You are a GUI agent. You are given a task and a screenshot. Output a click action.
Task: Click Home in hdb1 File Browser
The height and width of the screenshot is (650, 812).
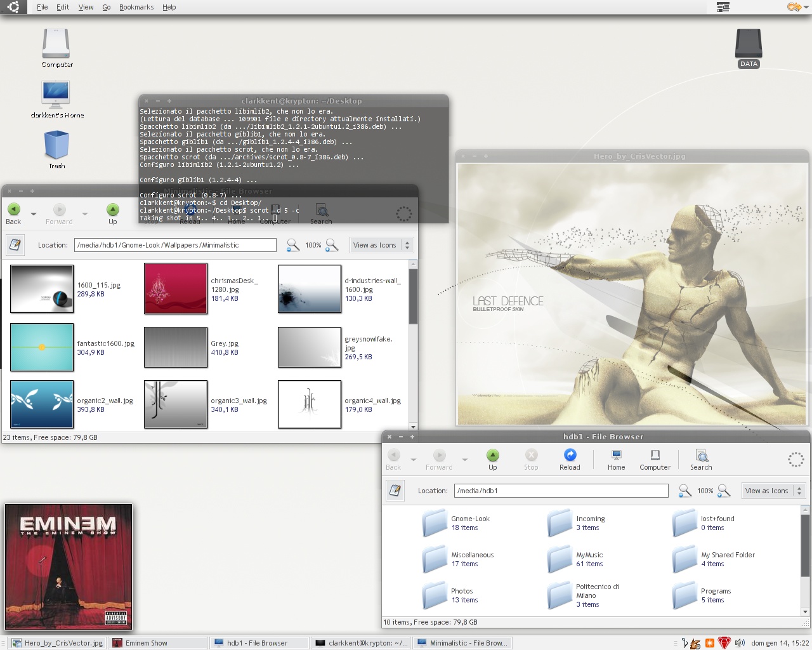pos(616,460)
